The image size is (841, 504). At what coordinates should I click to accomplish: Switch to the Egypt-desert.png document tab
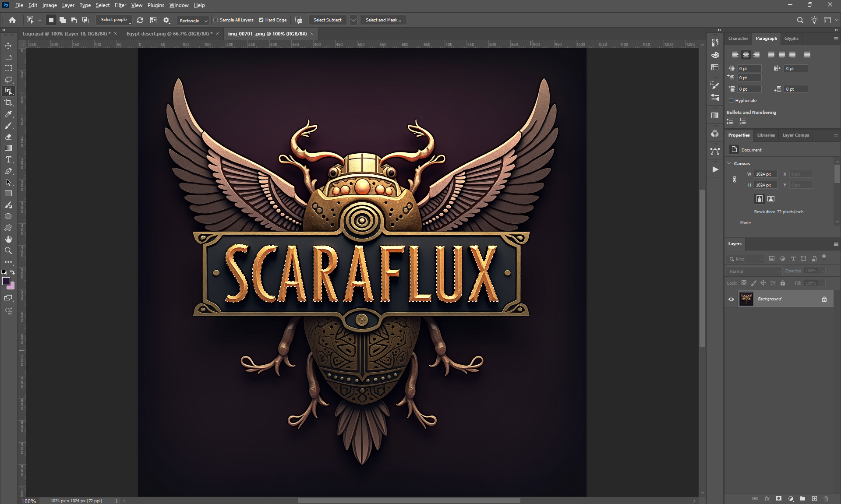point(168,34)
